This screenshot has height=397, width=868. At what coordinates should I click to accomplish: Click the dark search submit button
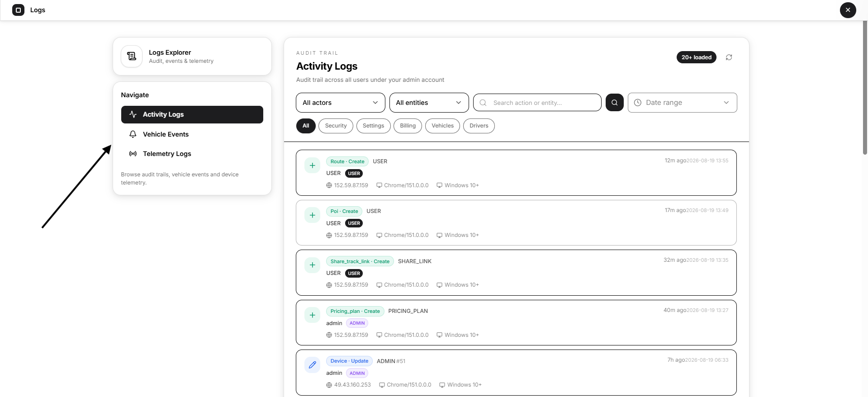[x=614, y=103]
